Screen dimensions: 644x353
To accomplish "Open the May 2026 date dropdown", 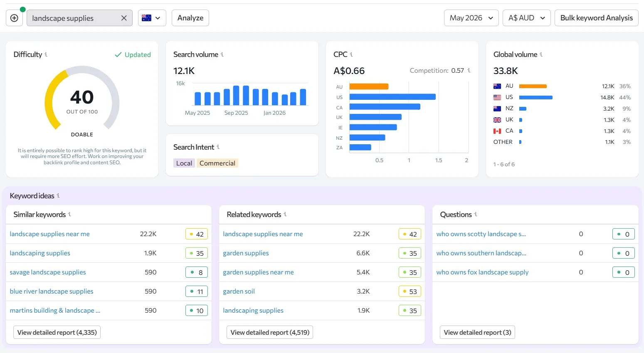I will point(471,18).
